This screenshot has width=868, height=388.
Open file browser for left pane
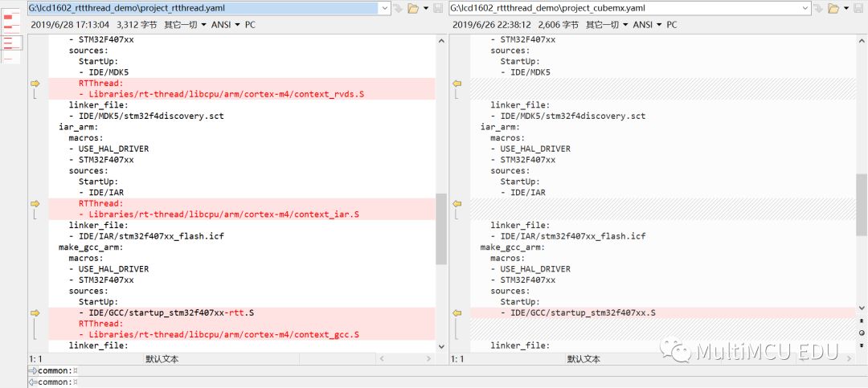tap(413, 8)
